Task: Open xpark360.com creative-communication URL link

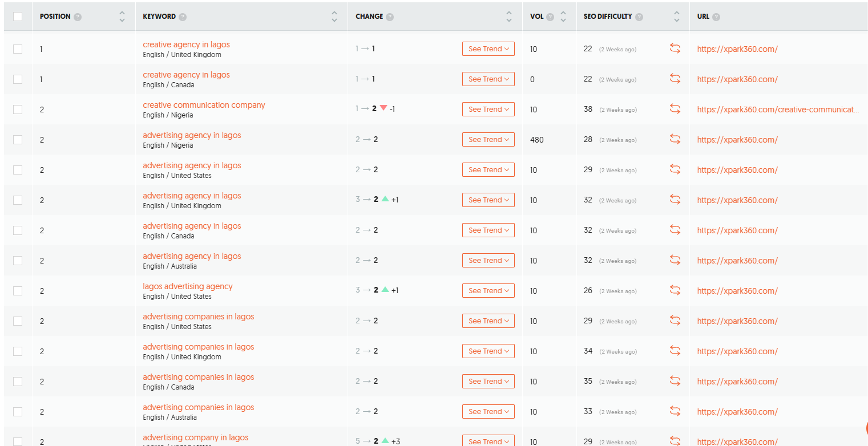Action: [x=777, y=110]
